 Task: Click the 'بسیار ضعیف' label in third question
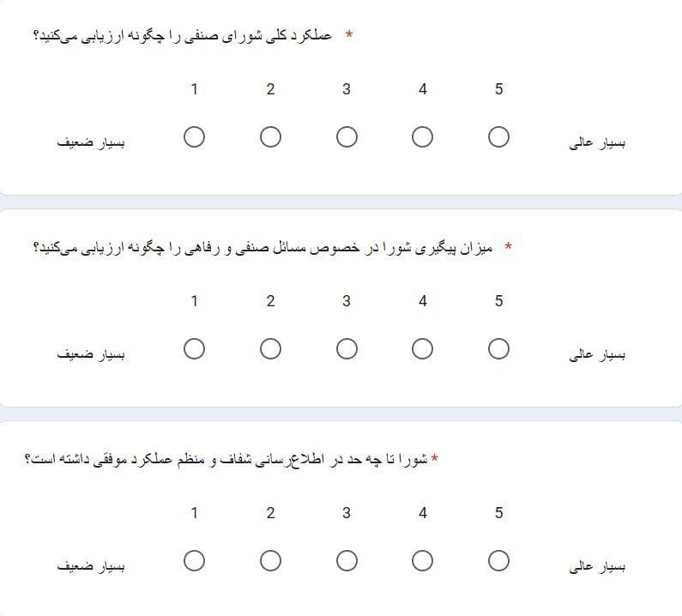[x=91, y=566]
